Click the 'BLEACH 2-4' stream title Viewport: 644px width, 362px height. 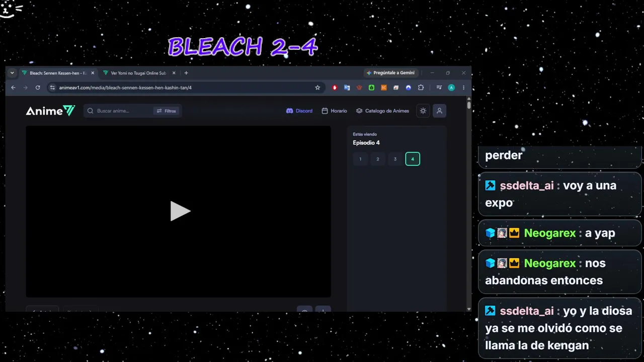coord(243,47)
